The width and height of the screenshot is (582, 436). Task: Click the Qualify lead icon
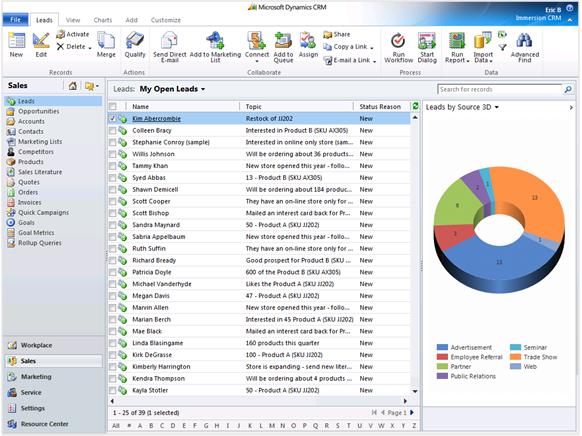135,40
